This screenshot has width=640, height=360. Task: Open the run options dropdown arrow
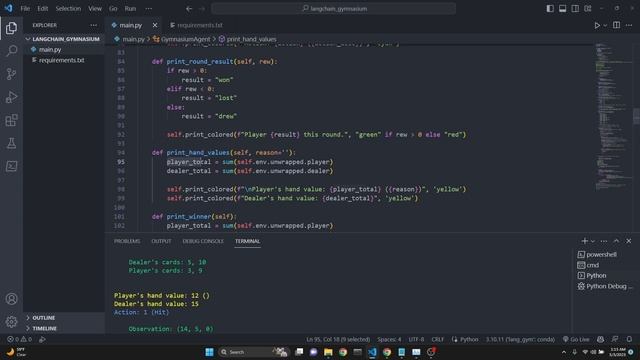click(605, 25)
